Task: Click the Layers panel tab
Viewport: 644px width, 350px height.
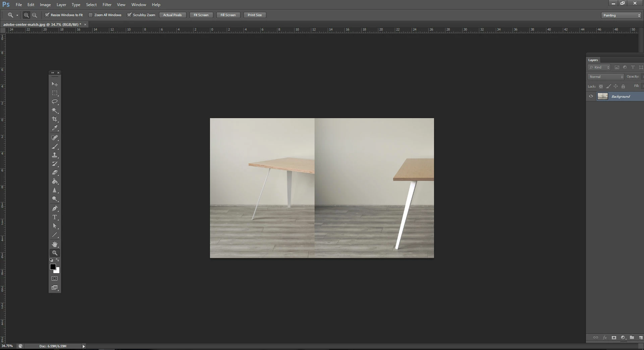Action: click(x=593, y=60)
